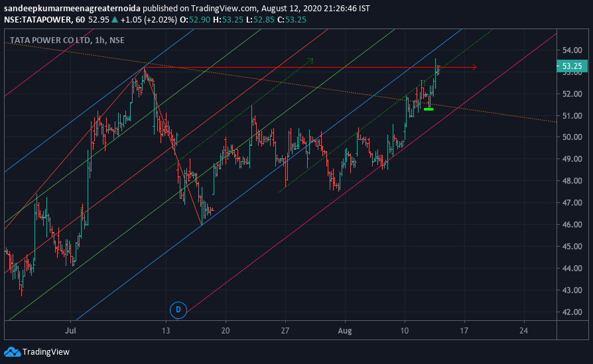Click the 48.00 price axis label
Image resolution: width=593 pixels, height=364 pixels.
[572, 181]
